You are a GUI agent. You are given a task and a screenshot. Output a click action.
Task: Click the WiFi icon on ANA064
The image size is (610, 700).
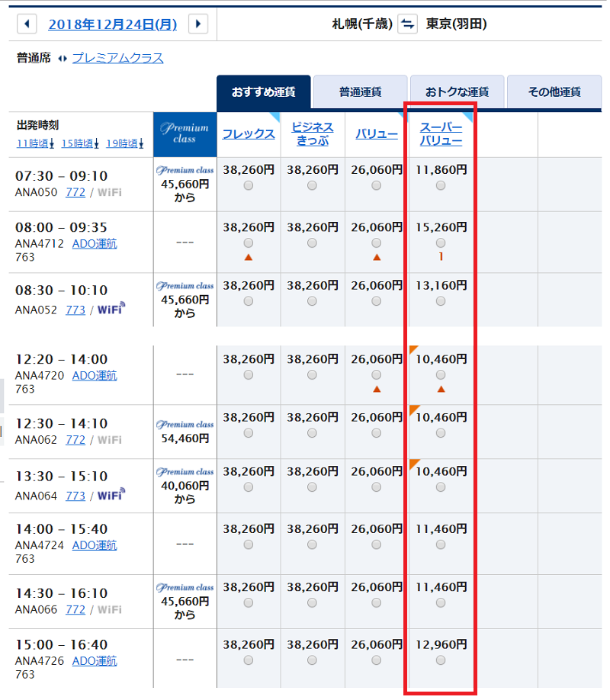tap(111, 495)
